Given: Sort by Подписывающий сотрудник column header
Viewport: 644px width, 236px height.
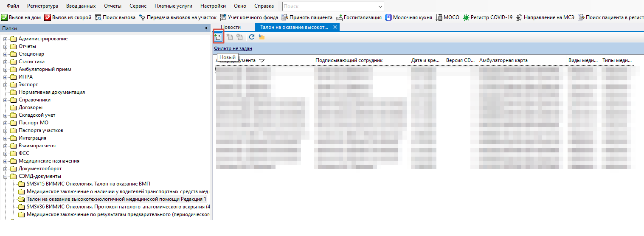Looking at the screenshot, I should 361,60.
